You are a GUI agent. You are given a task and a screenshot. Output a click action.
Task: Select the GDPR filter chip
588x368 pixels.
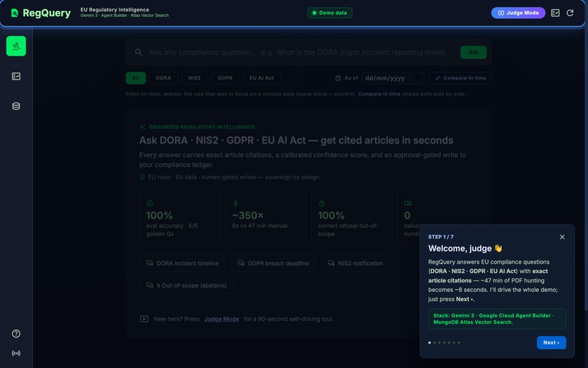click(225, 78)
